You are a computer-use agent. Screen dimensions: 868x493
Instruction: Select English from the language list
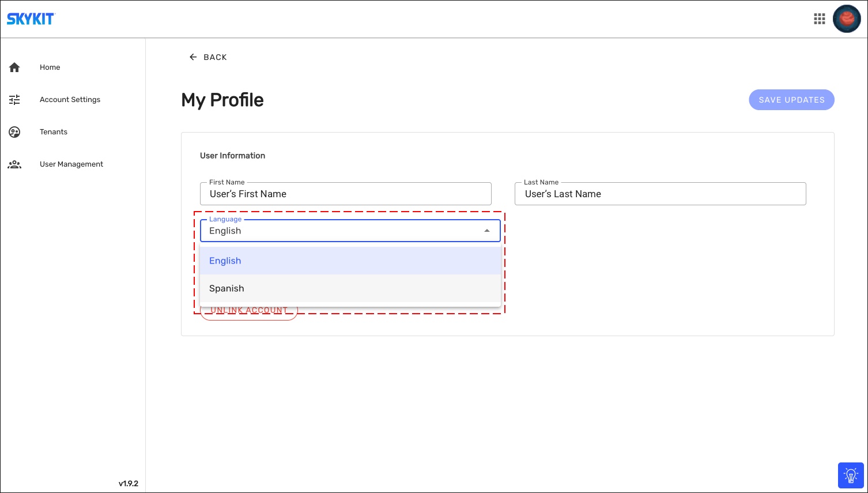(350, 261)
